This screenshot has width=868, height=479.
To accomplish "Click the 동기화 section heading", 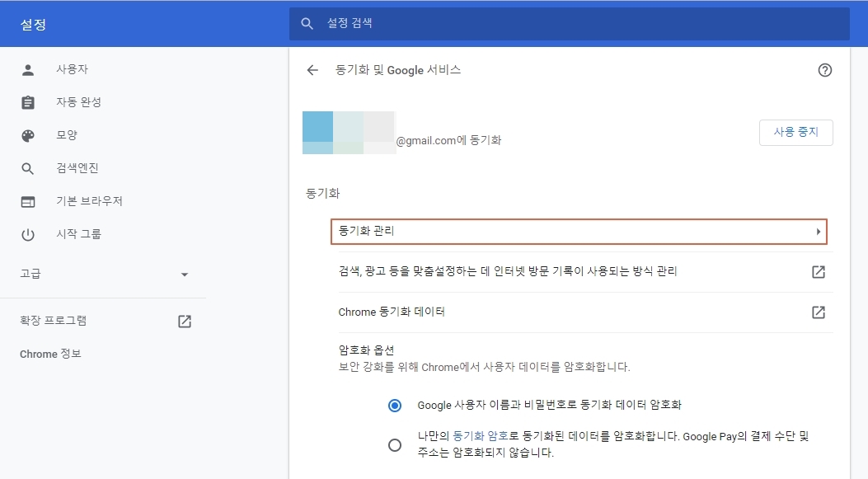I will point(323,193).
